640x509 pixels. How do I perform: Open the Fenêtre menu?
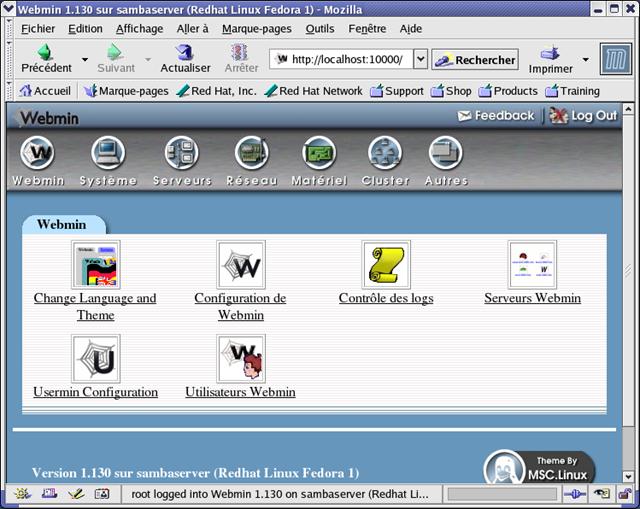tap(367, 29)
